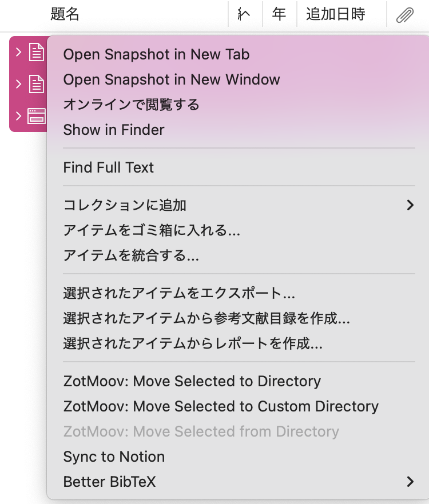Choose Open Snapshot in New Window
The image size is (429, 504).
click(x=172, y=79)
